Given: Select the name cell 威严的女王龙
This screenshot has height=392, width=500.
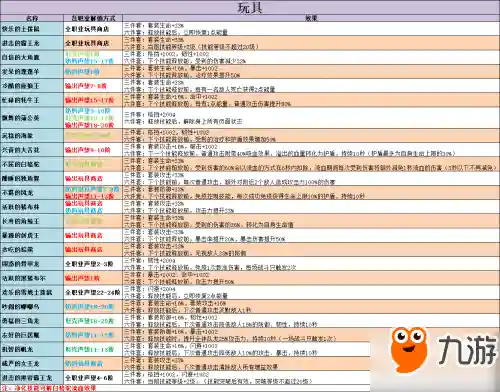Looking at the screenshot, I should coord(32,364).
